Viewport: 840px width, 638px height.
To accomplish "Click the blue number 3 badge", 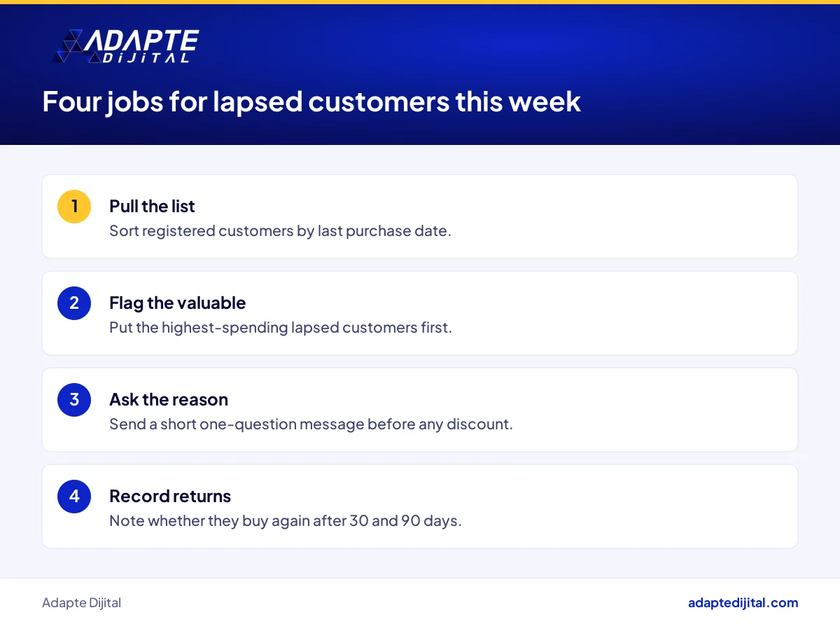I will tap(74, 400).
